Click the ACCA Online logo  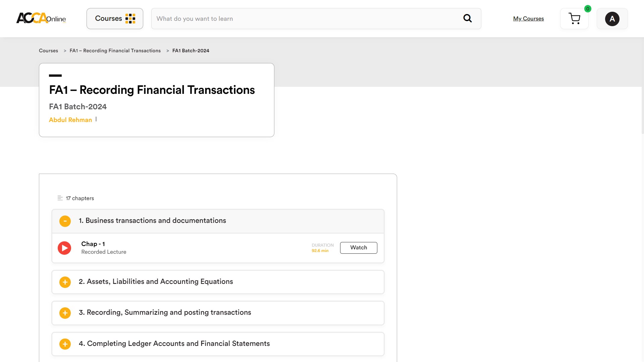click(x=41, y=18)
